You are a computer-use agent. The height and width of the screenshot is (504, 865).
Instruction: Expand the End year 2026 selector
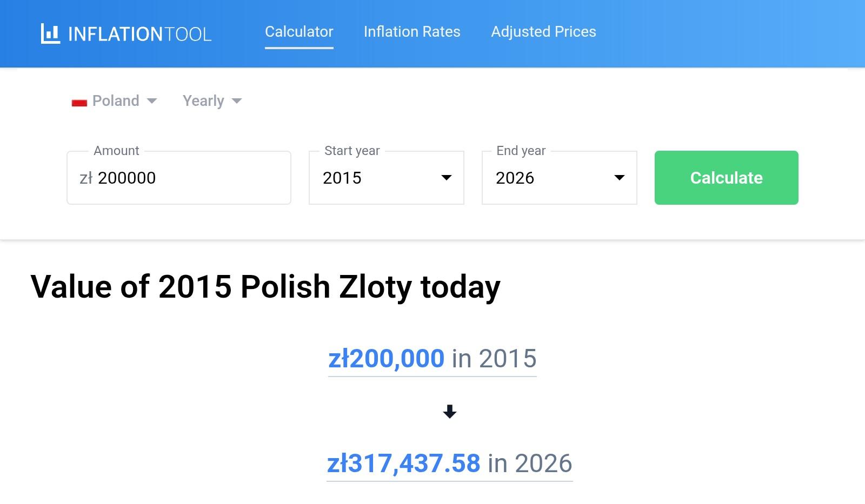pos(559,178)
